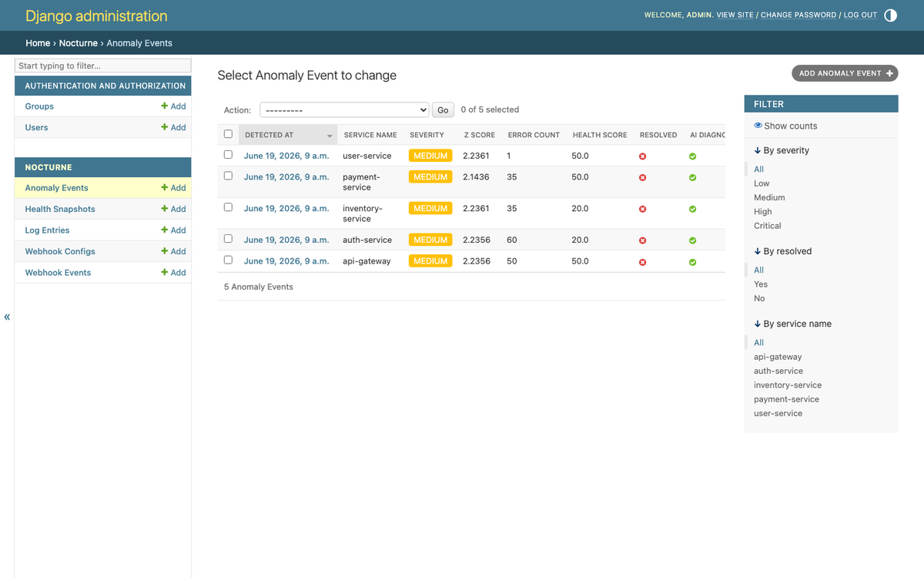Filter severity by Critical
This screenshot has height=578, width=924.
pos(768,226)
